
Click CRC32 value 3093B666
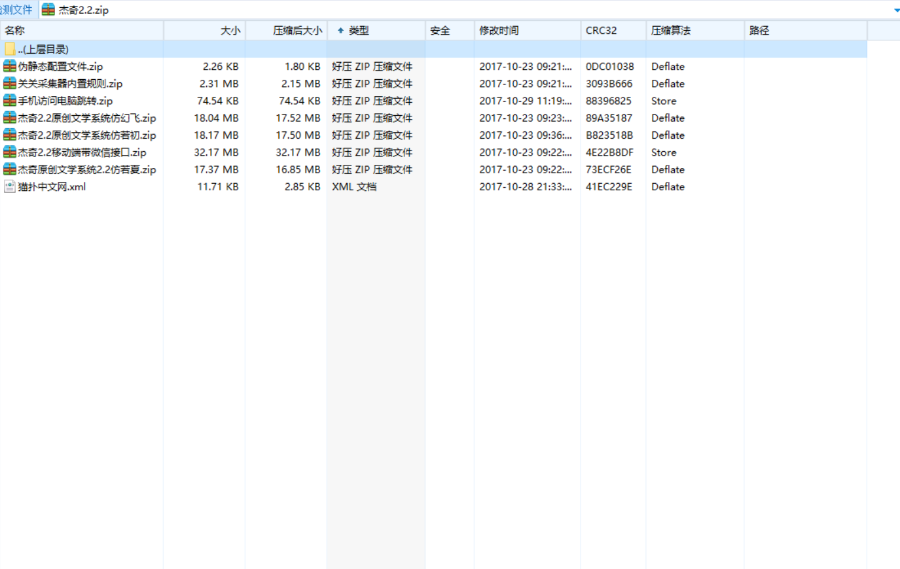tap(609, 84)
